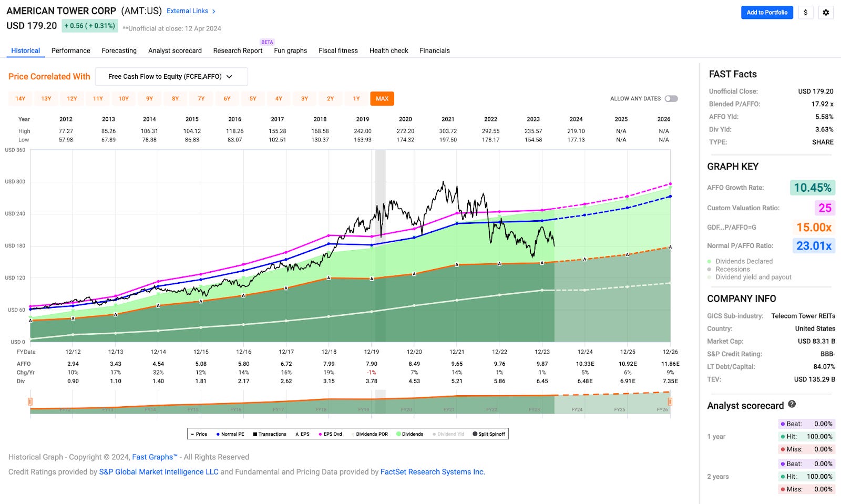Toggle EPS Ovd series in legend
Image resolution: width=841 pixels, height=504 pixels.
click(x=330, y=434)
